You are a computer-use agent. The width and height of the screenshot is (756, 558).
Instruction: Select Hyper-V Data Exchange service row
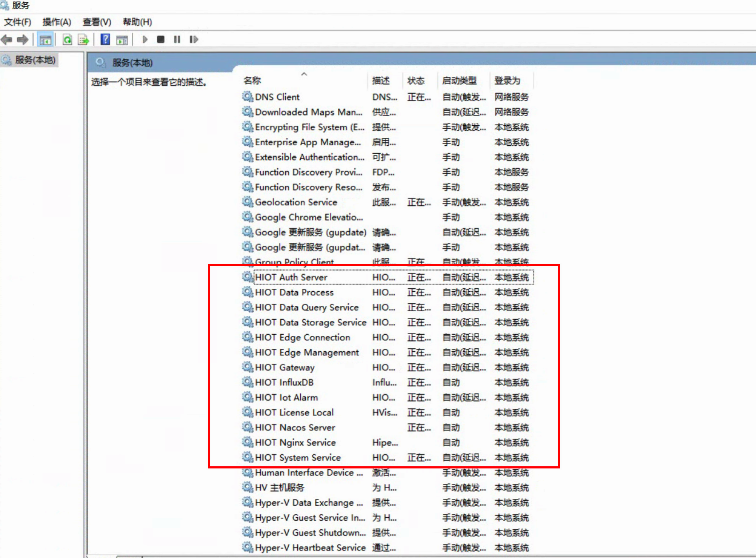(x=387, y=502)
